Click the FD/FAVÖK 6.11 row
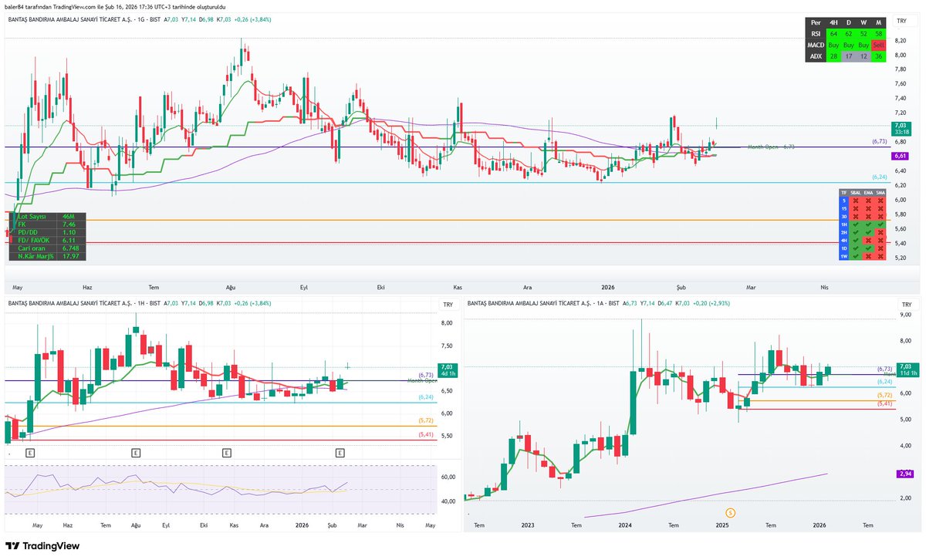The image size is (926, 560). tap(48, 240)
